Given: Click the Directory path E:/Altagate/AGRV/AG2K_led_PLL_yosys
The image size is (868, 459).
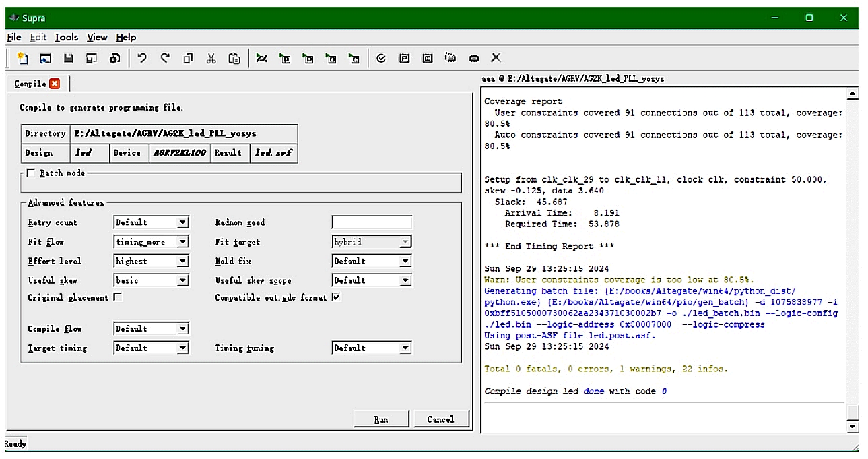Looking at the screenshot, I should click(165, 133).
